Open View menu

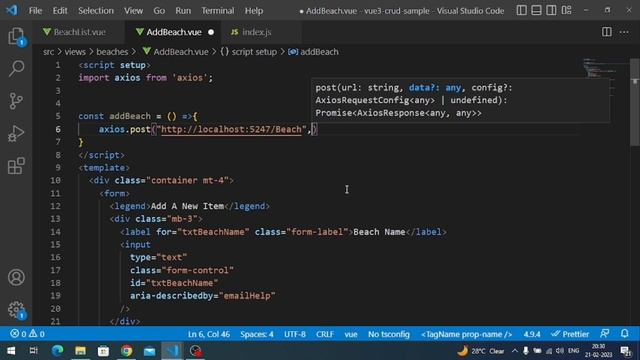tap(133, 11)
